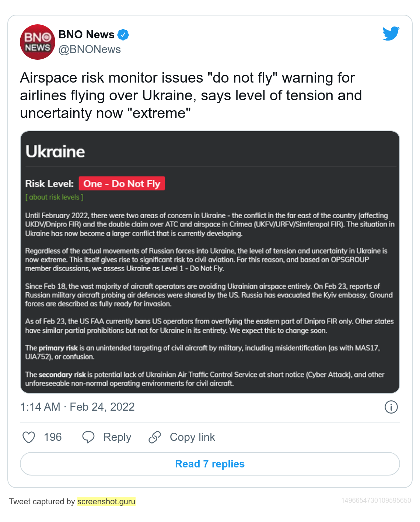Click the tweet ID number at the bottom

[376, 501]
